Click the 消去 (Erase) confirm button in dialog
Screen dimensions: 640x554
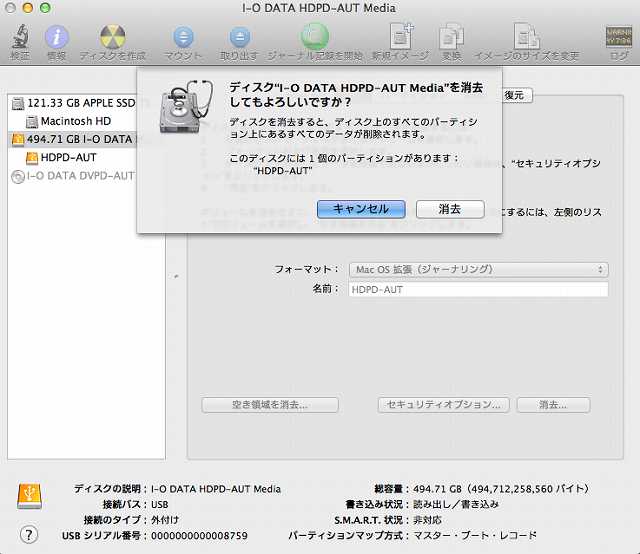point(450,209)
